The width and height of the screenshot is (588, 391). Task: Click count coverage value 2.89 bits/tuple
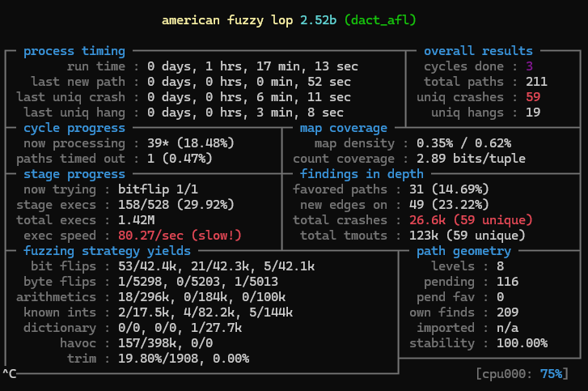click(471, 159)
